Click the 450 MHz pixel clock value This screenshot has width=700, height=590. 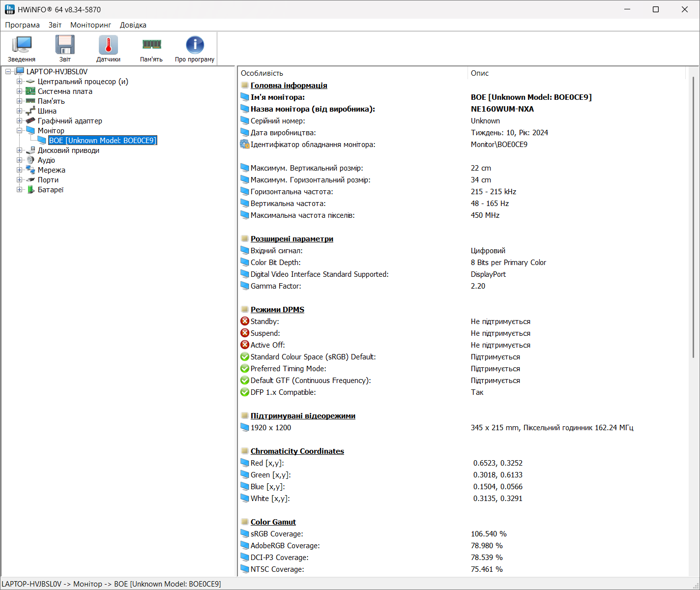[485, 215]
